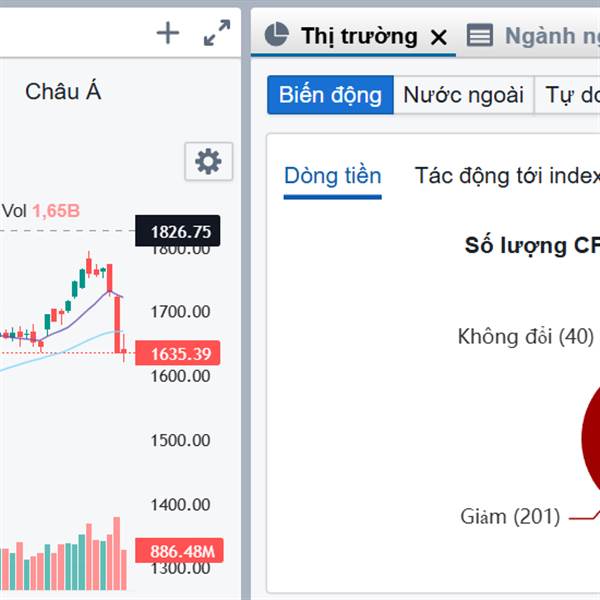600x600 pixels.
Task: Open chart settings gear
Action: (208, 161)
